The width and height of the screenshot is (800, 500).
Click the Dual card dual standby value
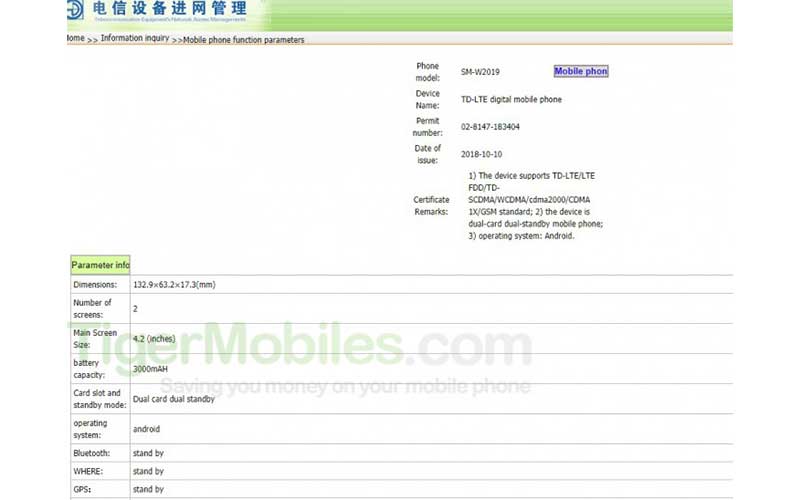pyautogui.click(x=174, y=399)
